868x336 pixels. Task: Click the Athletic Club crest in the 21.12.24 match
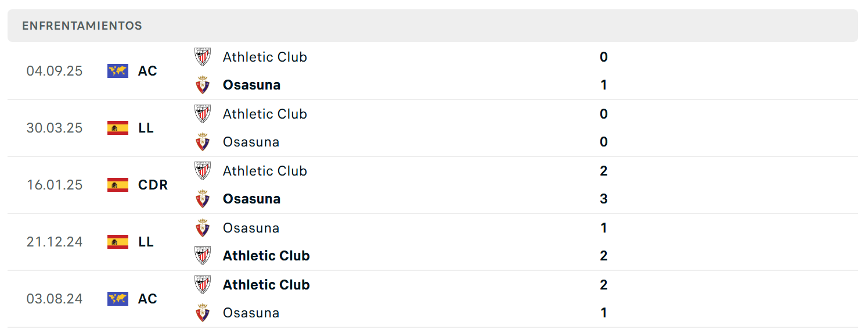(x=203, y=256)
